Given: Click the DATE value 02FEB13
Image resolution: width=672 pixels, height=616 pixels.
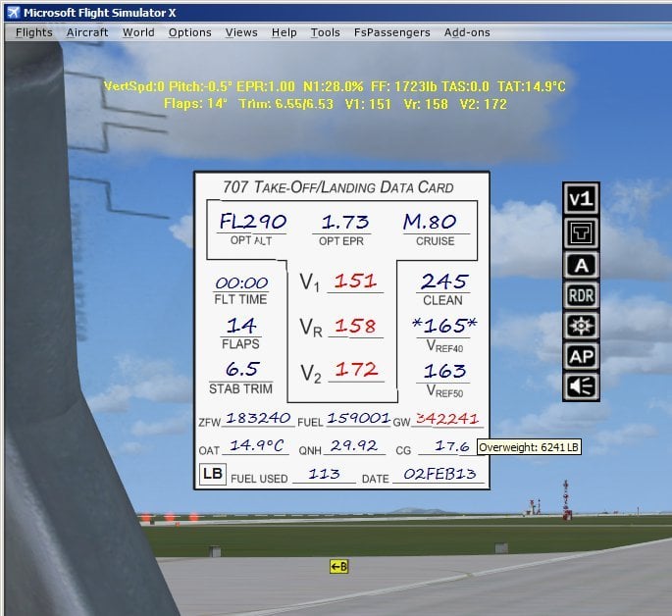Looking at the screenshot, I should point(439,474).
